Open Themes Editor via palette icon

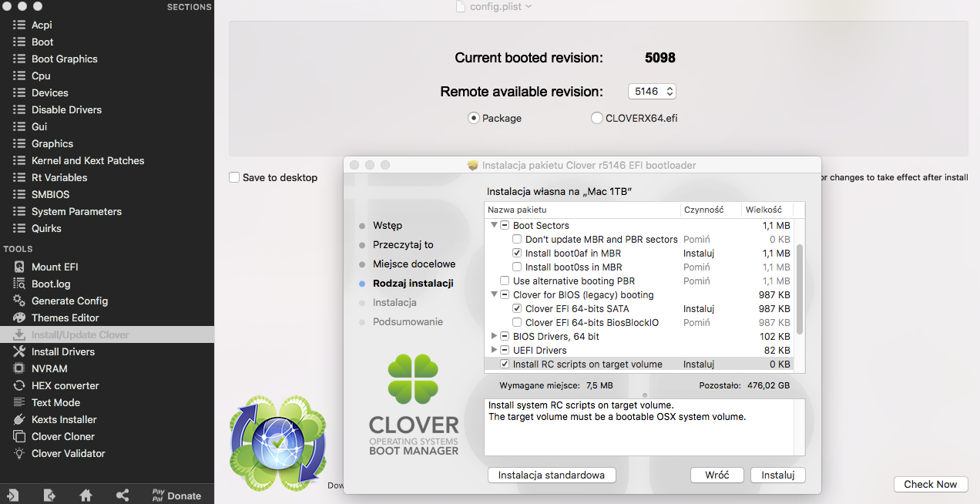point(19,318)
